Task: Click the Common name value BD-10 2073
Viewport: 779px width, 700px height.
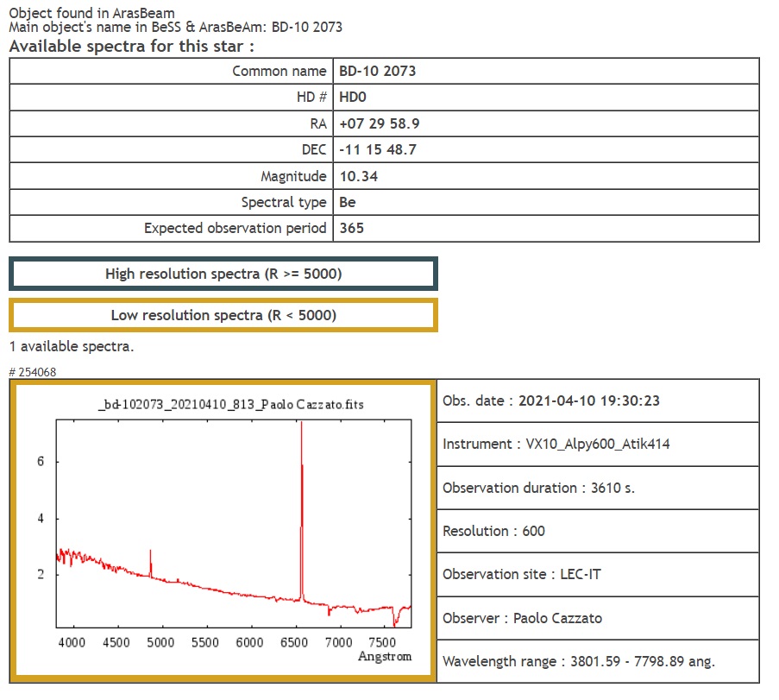Action: [x=377, y=71]
